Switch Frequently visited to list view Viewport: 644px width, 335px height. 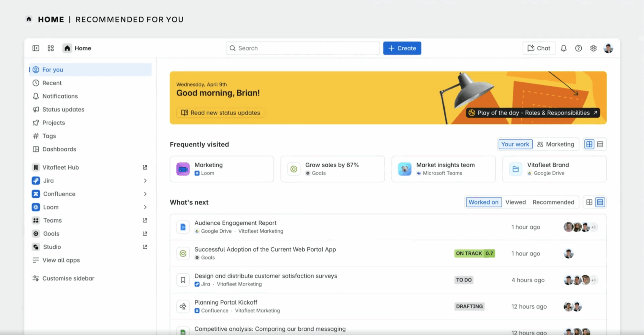coord(600,144)
